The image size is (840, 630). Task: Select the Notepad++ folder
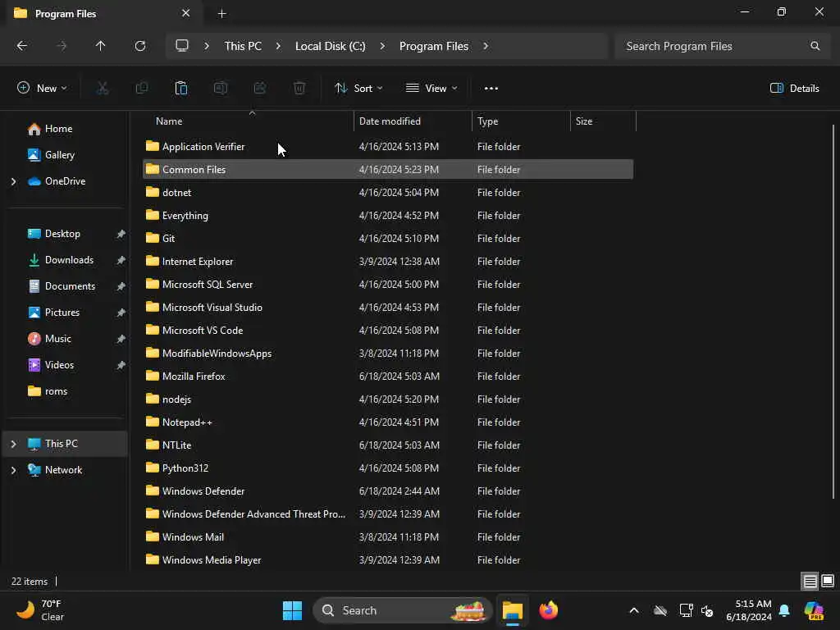coord(388,422)
